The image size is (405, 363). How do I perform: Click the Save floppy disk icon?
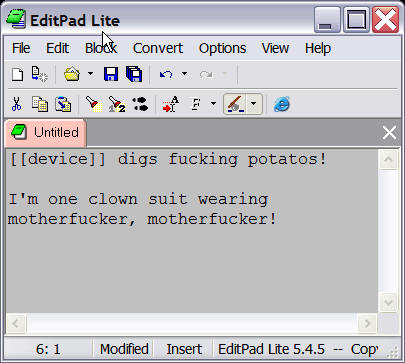pyautogui.click(x=111, y=74)
